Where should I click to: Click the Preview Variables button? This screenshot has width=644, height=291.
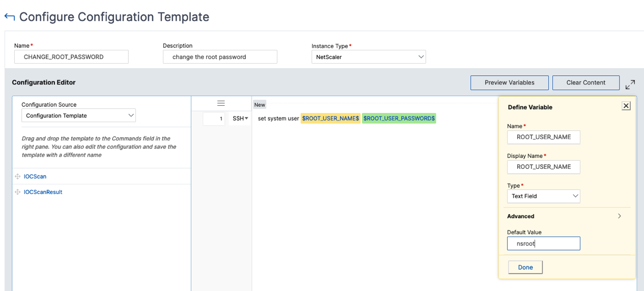coord(510,82)
